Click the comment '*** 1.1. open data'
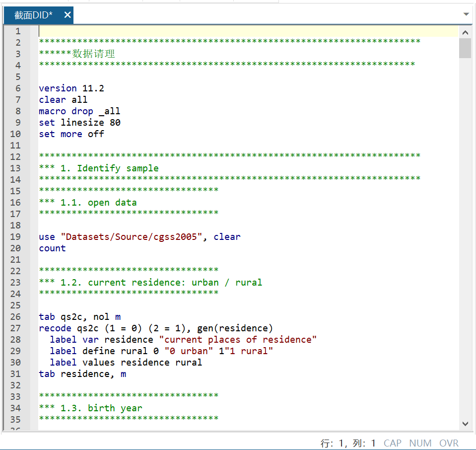Screen dimensions: 476x450 88,203
